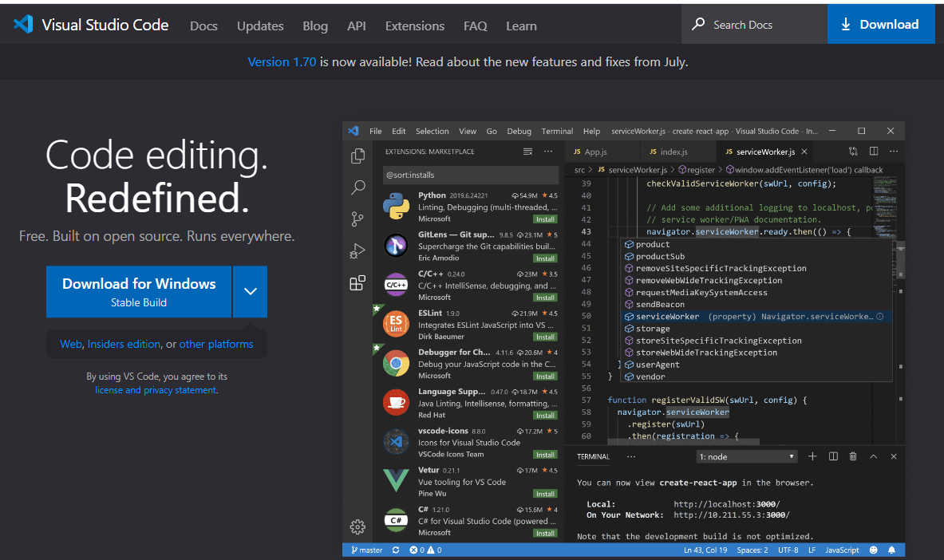Click the Search Docs magnifier icon
This screenshot has height=560, width=944.
point(698,24)
